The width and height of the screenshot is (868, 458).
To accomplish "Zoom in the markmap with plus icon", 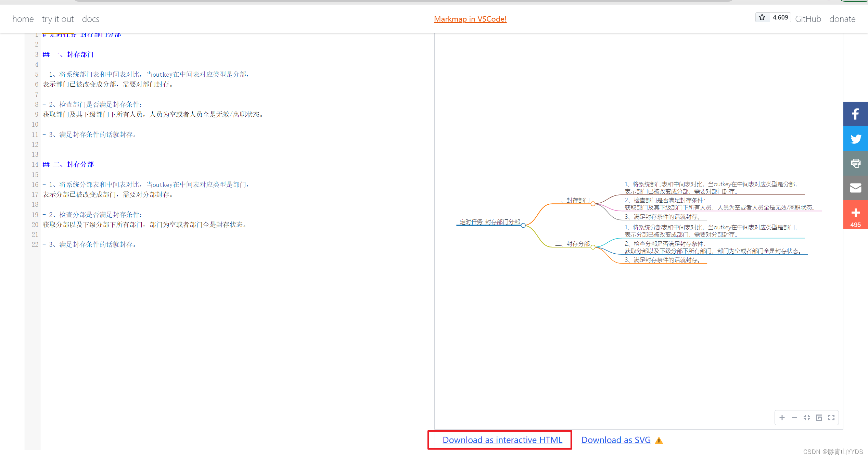I will [x=782, y=418].
